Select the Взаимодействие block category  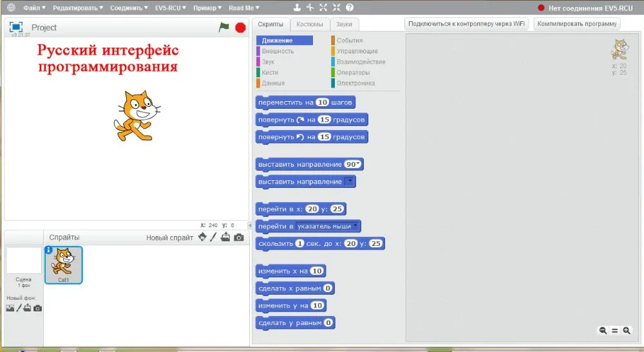click(359, 62)
